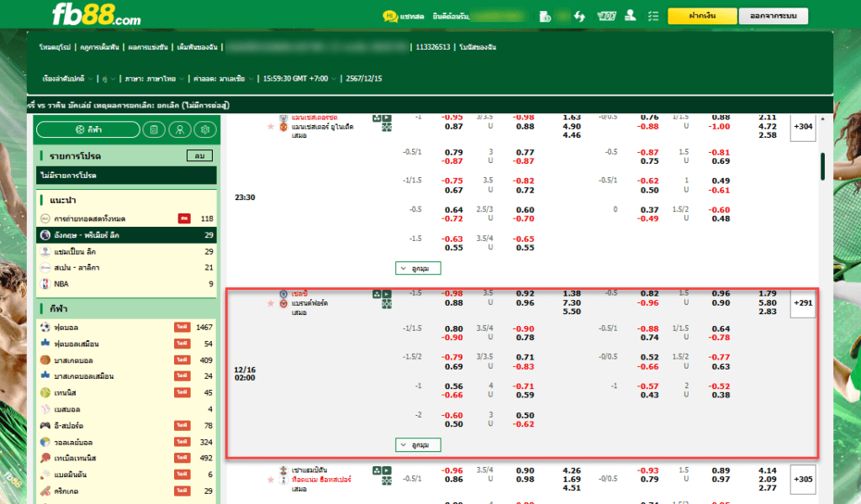Click live stream play icon for Chelsea match
The height and width of the screenshot is (504, 861).
(387, 294)
